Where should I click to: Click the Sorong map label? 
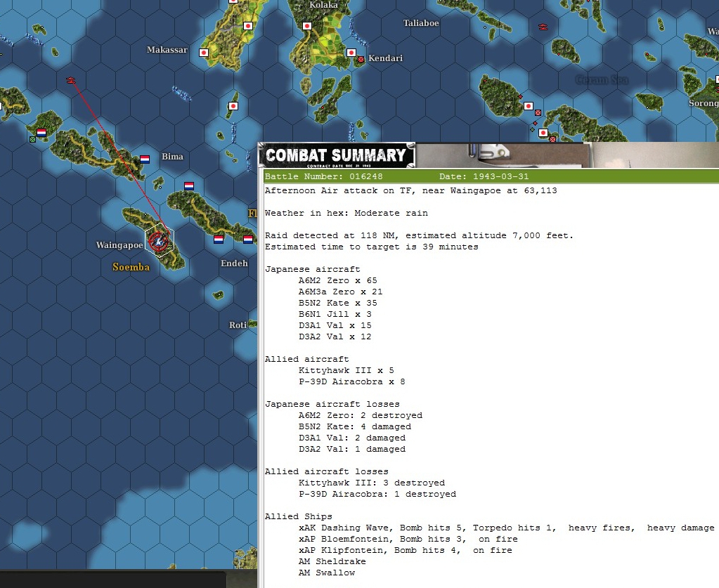click(703, 103)
